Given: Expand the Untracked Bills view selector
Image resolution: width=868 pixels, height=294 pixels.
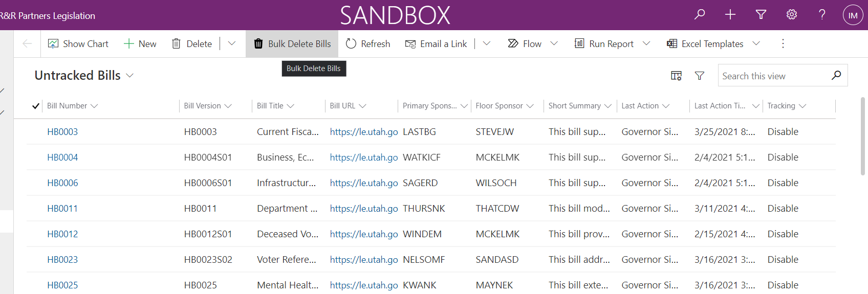Looking at the screenshot, I should pyautogui.click(x=130, y=76).
